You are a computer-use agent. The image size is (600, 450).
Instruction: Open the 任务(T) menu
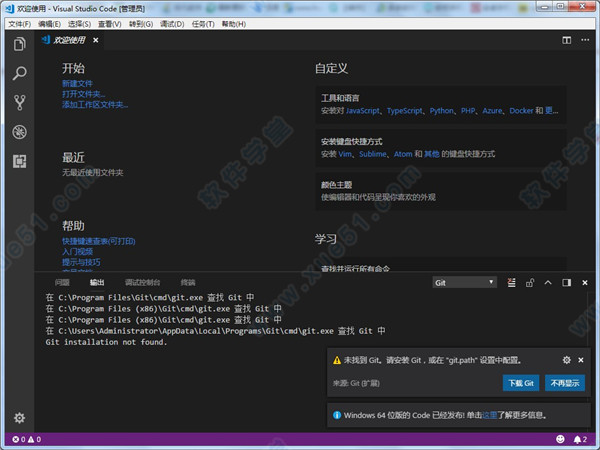(203, 24)
